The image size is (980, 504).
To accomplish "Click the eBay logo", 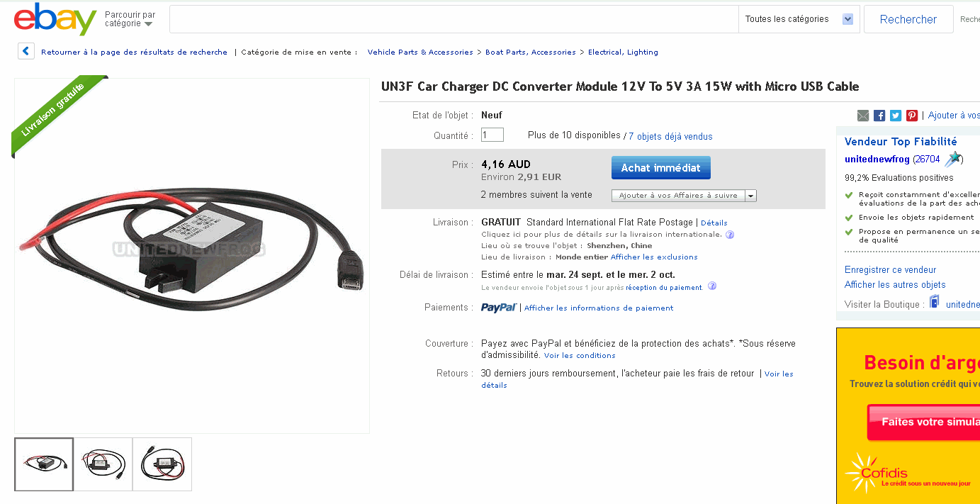I will tap(55, 19).
